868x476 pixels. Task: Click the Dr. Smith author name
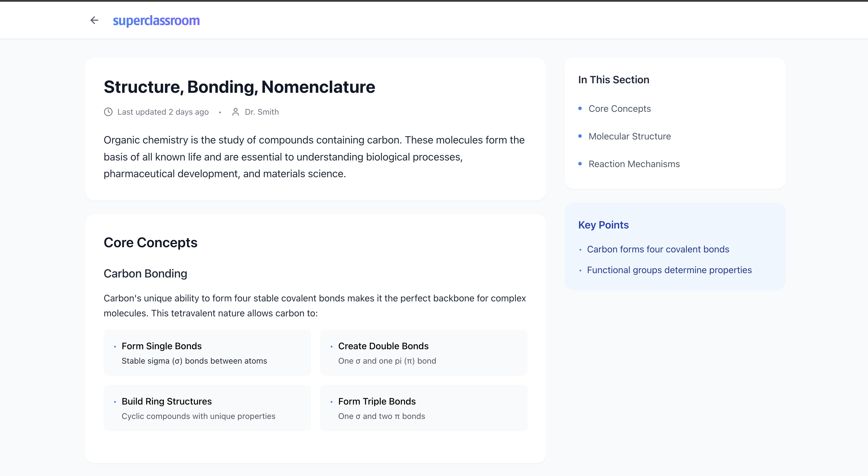click(262, 112)
